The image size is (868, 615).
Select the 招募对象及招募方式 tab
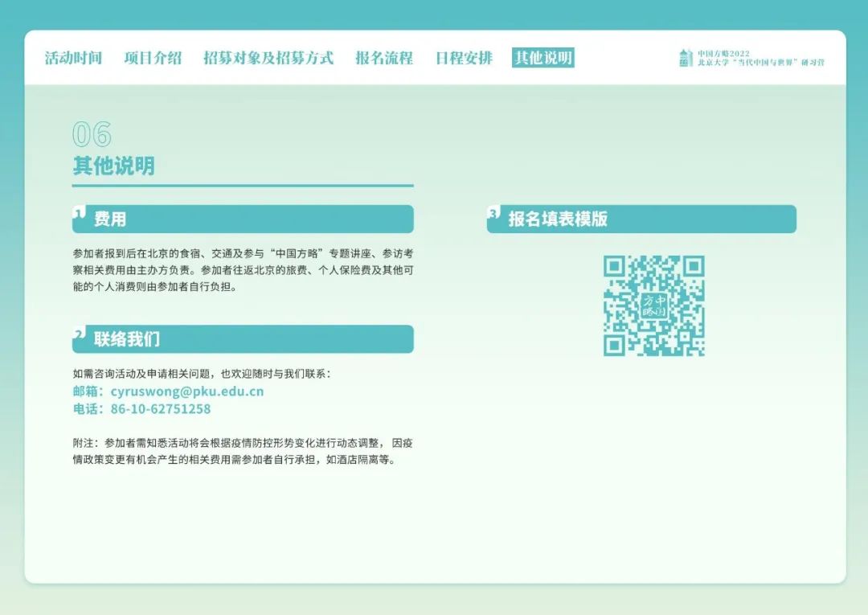click(268, 58)
